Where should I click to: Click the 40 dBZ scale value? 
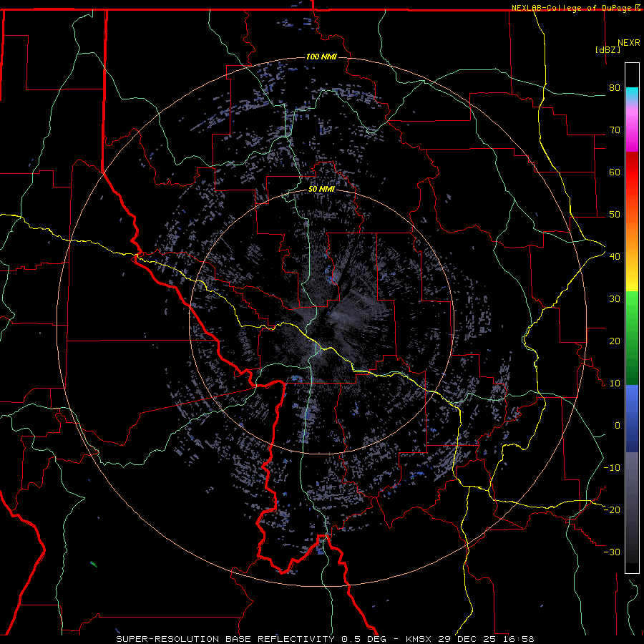coord(615,256)
